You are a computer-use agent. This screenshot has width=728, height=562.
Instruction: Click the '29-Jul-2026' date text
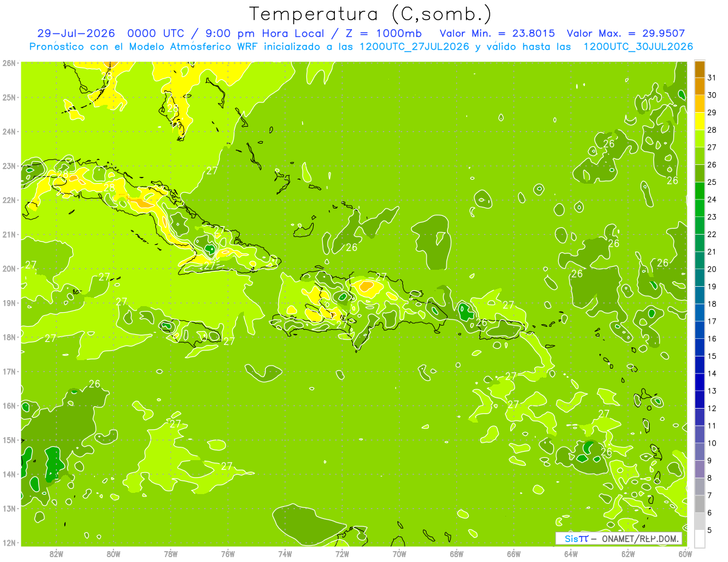click(76, 33)
